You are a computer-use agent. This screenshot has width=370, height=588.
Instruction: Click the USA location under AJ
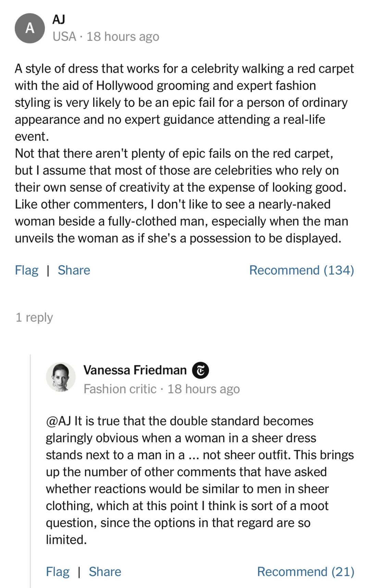pos(64,37)
